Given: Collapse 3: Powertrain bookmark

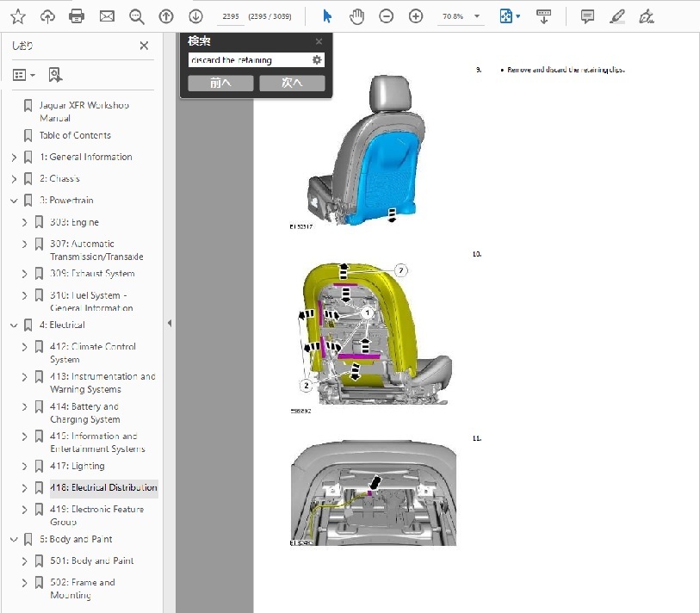Looking at the screenshot, I should (x=14, y=201).
